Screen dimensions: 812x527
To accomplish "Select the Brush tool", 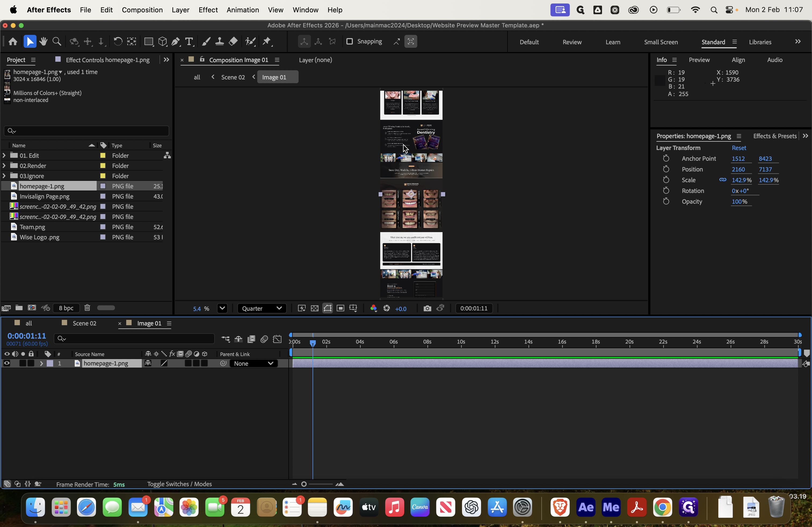I will [x=206, y=41].
